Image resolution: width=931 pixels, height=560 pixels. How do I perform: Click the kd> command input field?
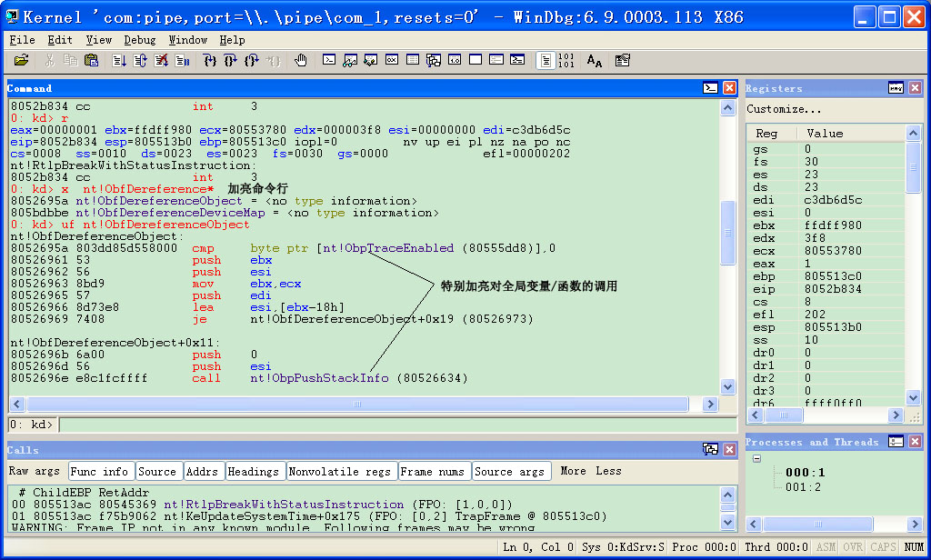pyautogui.click(x=398, y=425)
